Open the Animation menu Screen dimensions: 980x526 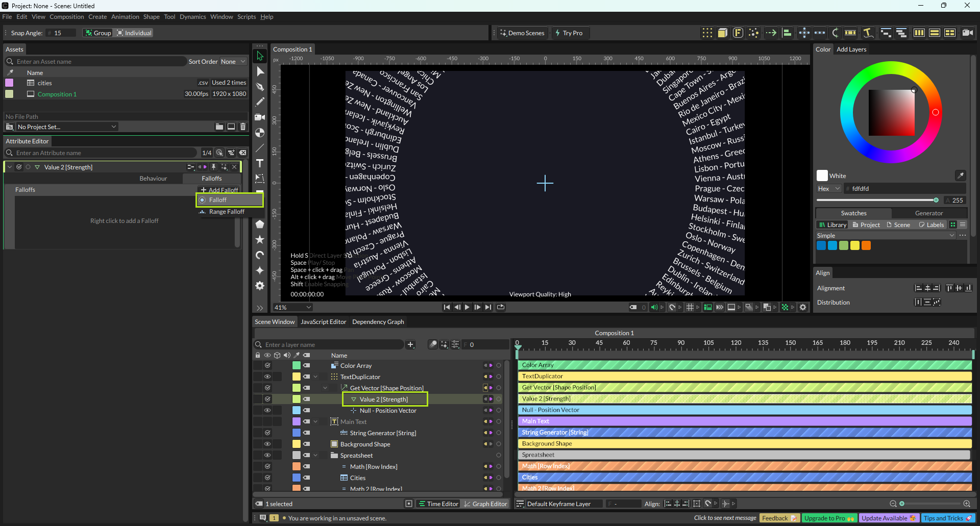pos(125,17)
